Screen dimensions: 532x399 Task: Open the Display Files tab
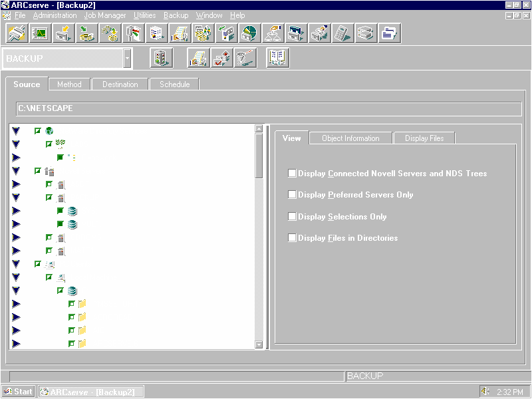[424, 138]
